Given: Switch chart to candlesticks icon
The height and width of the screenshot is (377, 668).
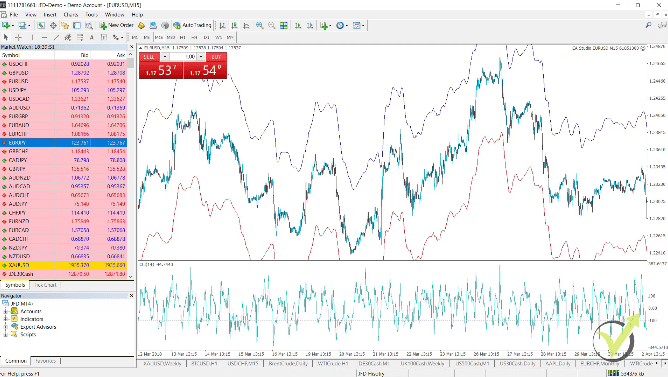Looking at the screenshot, I should (x=234, y=26).
